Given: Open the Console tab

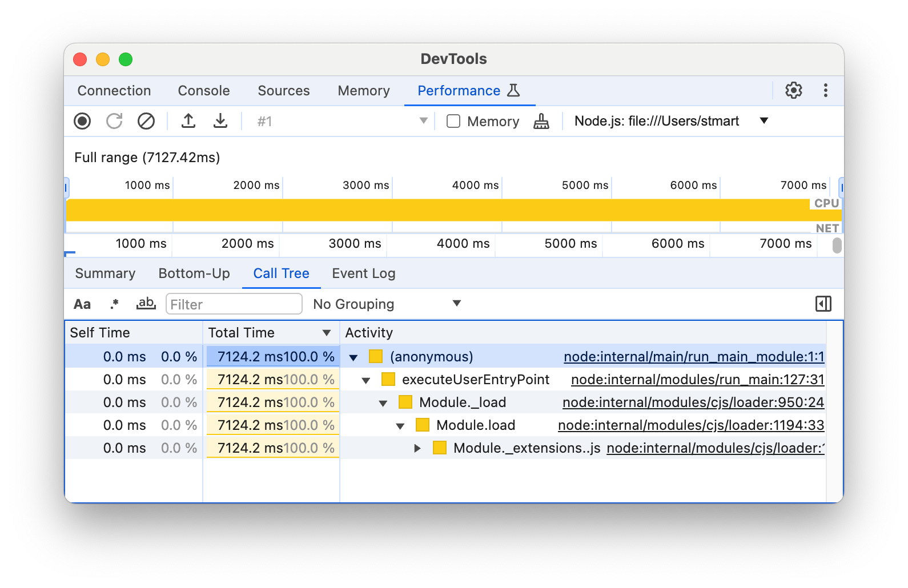Looking at the screenshot, I should (x=204, y=91).
